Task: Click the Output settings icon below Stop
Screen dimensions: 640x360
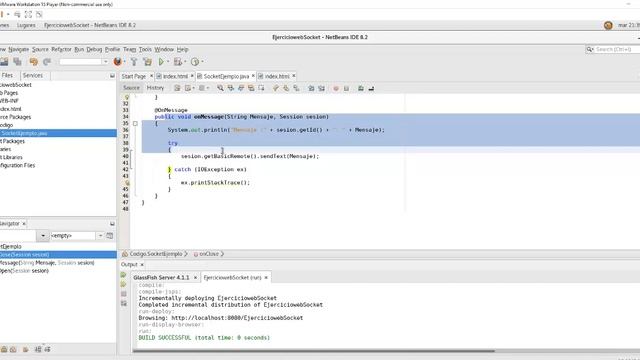Action: tap(124, 303)
